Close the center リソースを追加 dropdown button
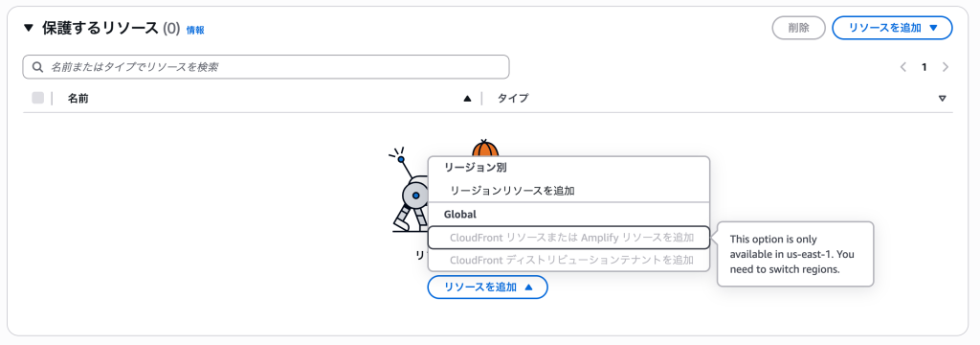Viewport: 980px width, 345px height. pos(487,287)
